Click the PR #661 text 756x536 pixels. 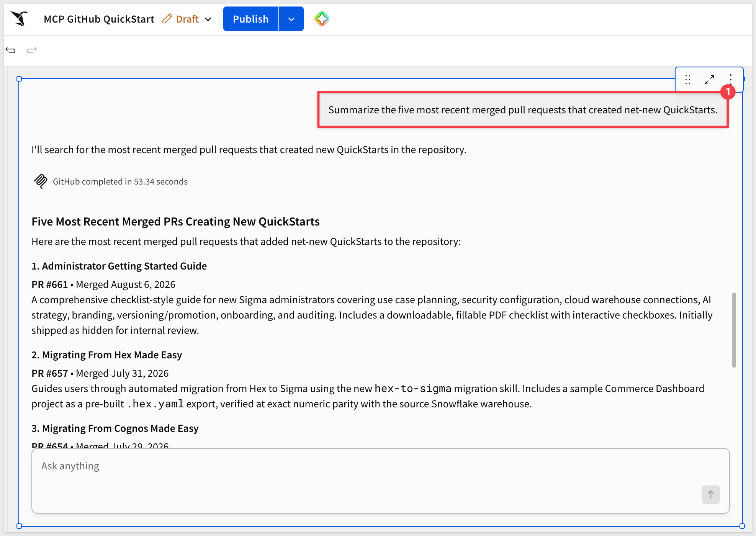tap(49, 284)
